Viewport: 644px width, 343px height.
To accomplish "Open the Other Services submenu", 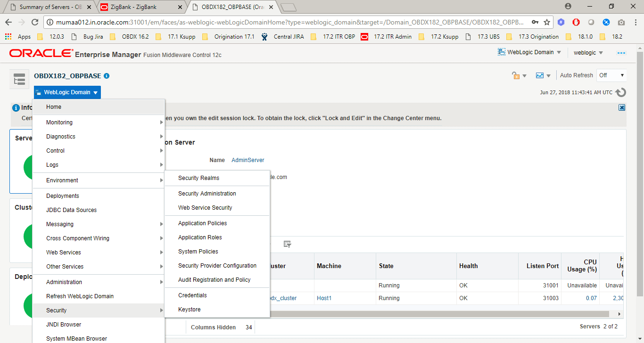I will [x=99, y=267].
